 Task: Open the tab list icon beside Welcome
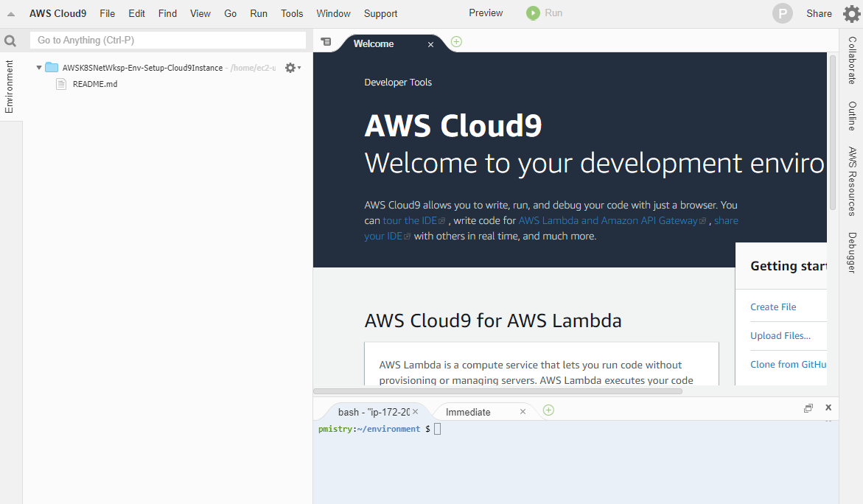(326, 42)
